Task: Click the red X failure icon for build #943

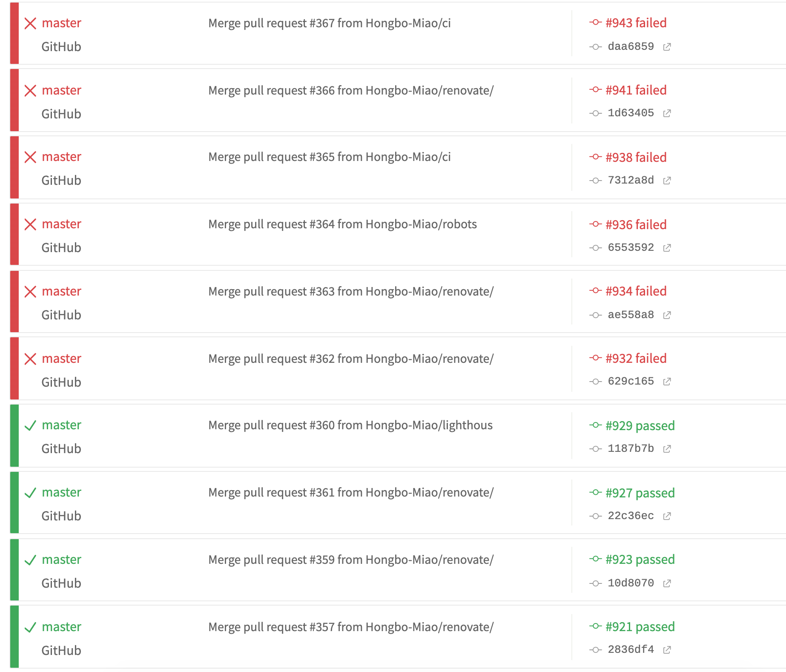Action: point(30,23)
